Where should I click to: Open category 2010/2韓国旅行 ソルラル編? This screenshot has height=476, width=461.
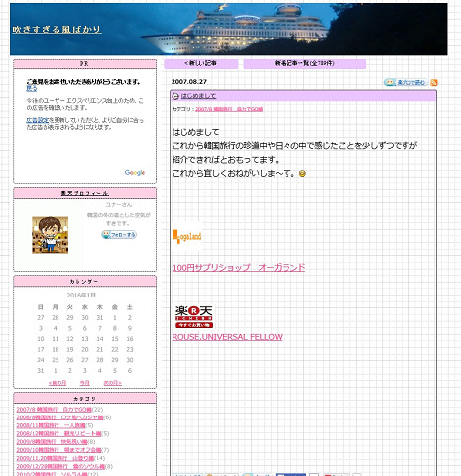pos(53,474)
